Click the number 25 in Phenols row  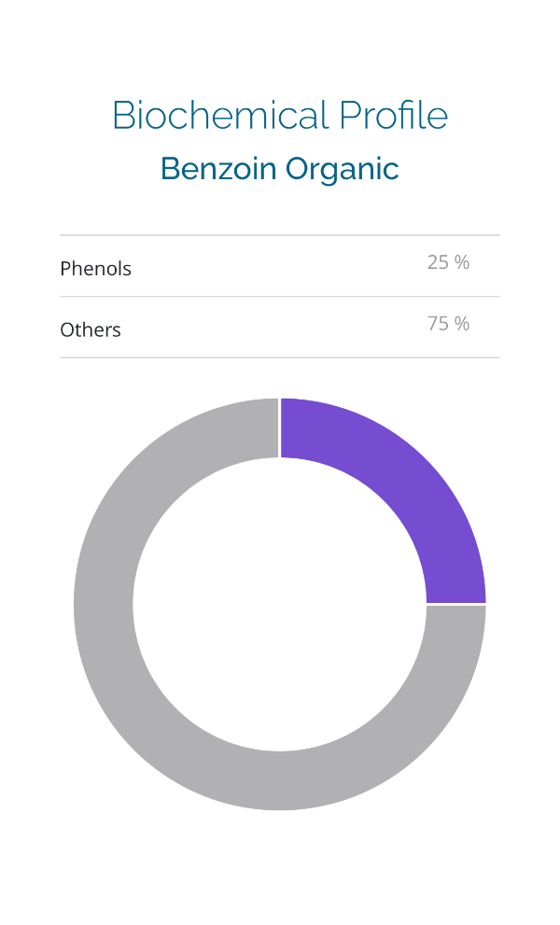click(438, 263)
